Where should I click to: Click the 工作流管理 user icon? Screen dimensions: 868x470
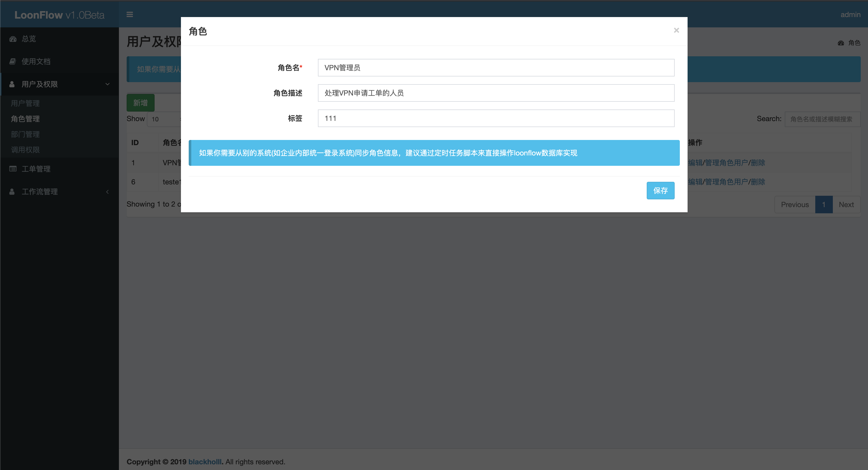pyautogui.click(x=12, y=192)
